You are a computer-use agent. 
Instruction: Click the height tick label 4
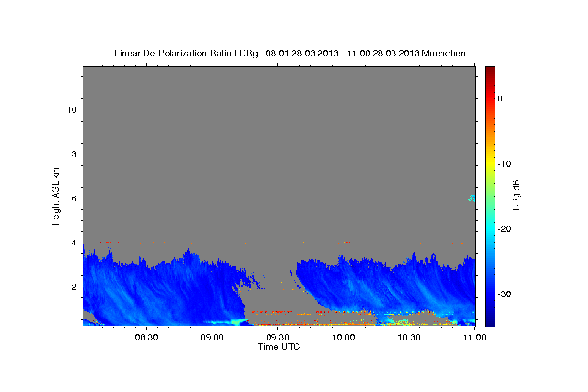[74, 243]
